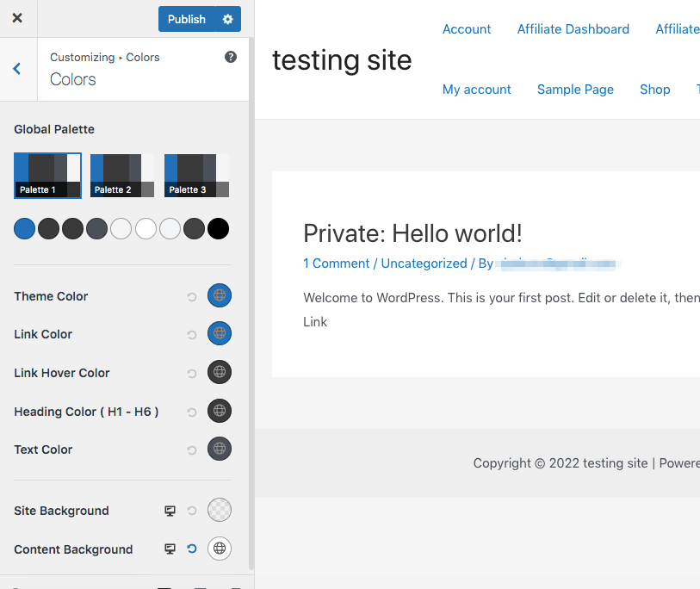Open Content Background responsive device icon
The height and width of the screenshot is (589, 700).
pos(170,549)
